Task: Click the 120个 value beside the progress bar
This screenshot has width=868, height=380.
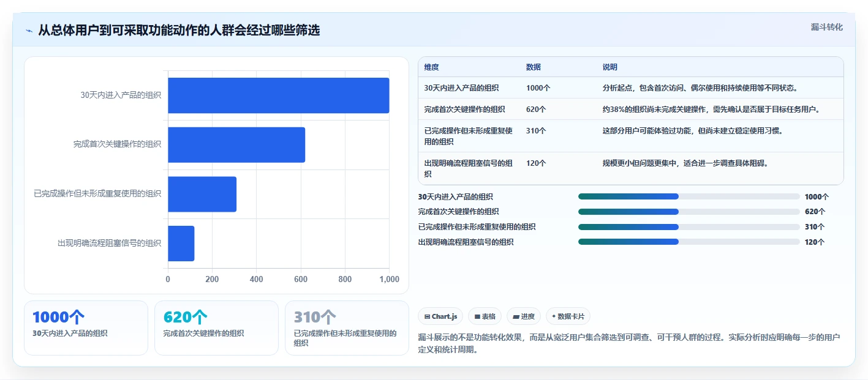Action: (815, 242)
